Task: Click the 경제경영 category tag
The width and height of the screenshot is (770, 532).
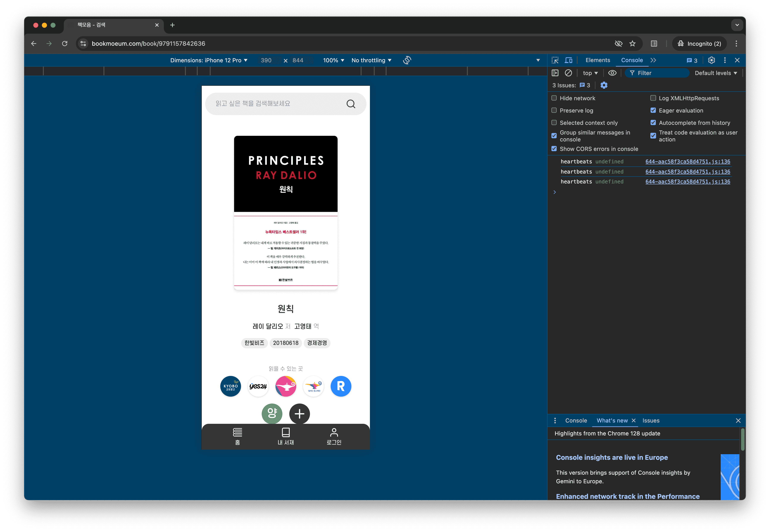Action: 317,343
